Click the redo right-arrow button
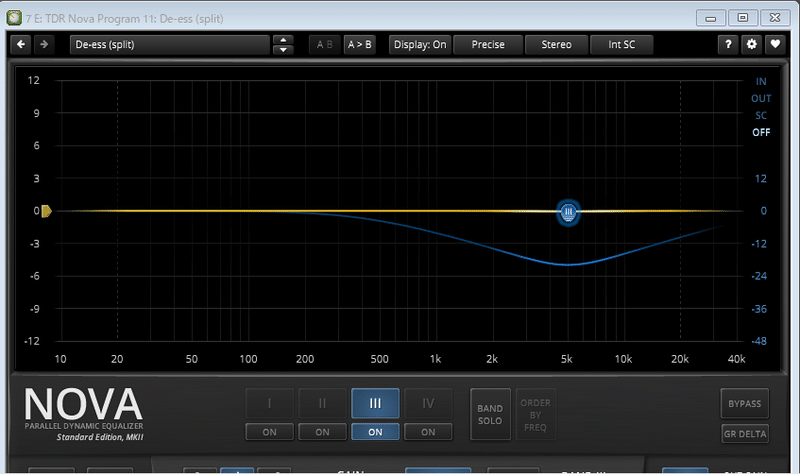This screenshot has width=800, height=475. click(44, 44)
